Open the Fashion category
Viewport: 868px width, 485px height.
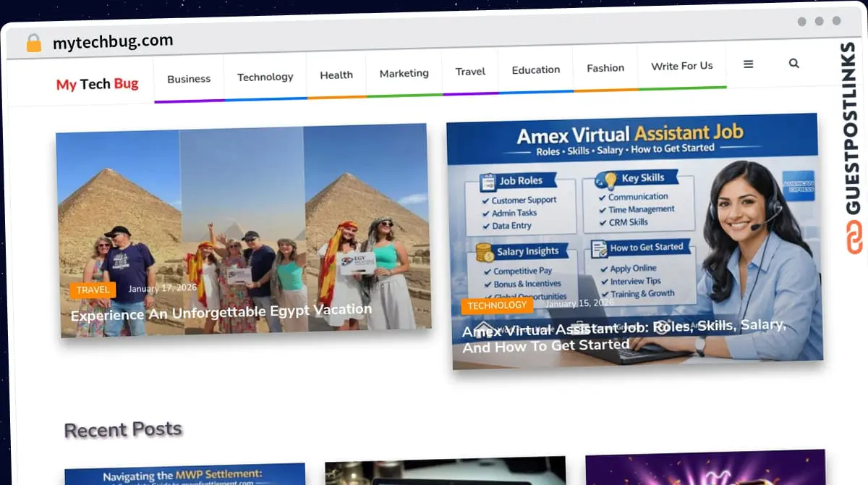point(605,68)
